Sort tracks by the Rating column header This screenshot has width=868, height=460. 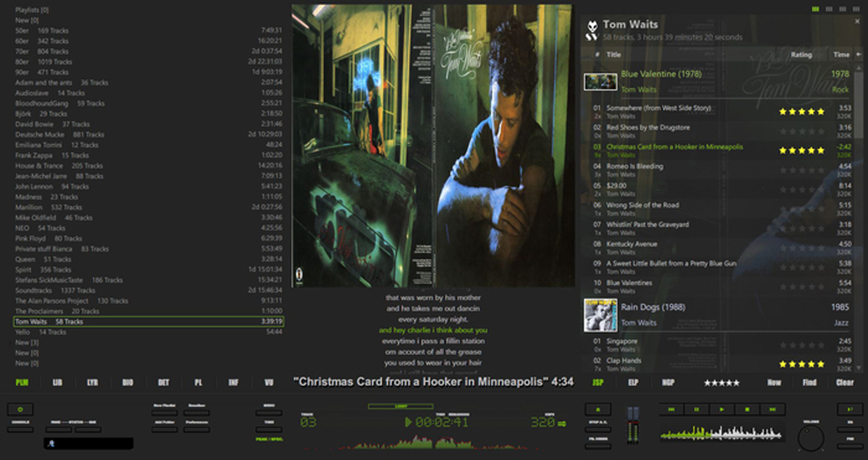pos(801,54)
